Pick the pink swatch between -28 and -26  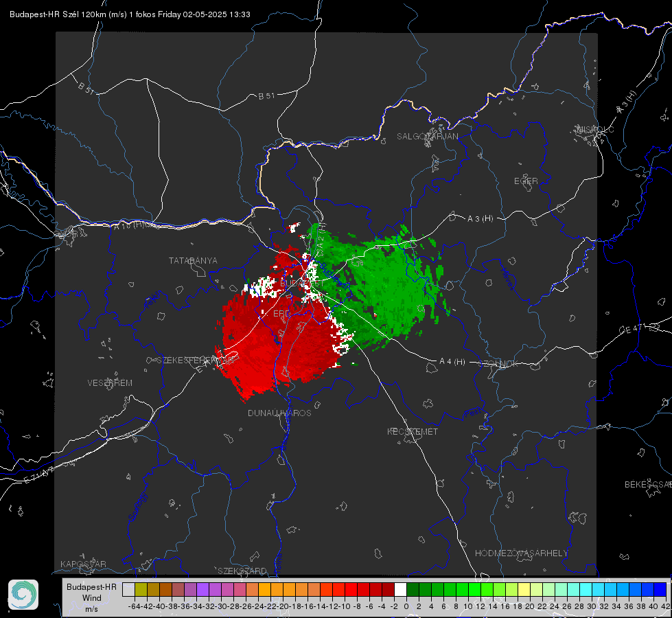(x=240, y=589)
